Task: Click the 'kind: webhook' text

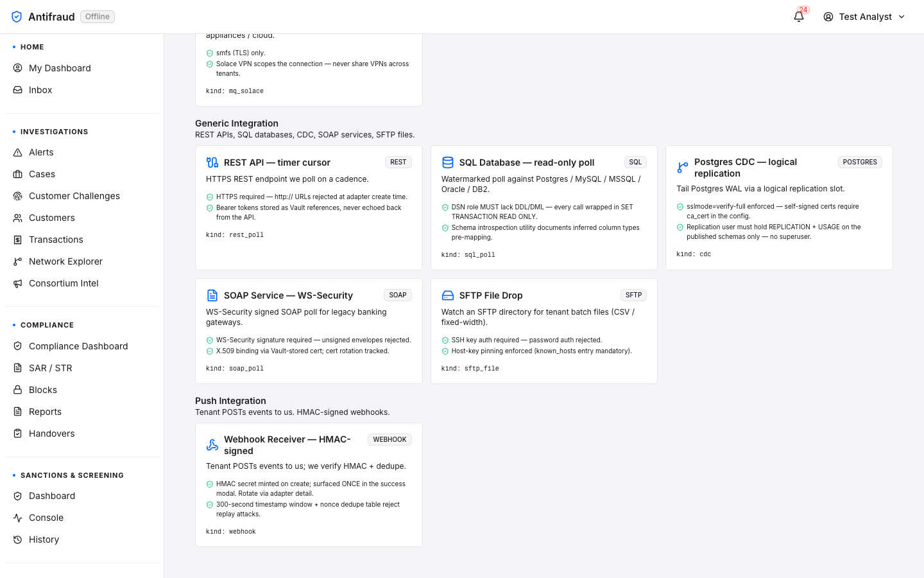Action: pos(231,532)
